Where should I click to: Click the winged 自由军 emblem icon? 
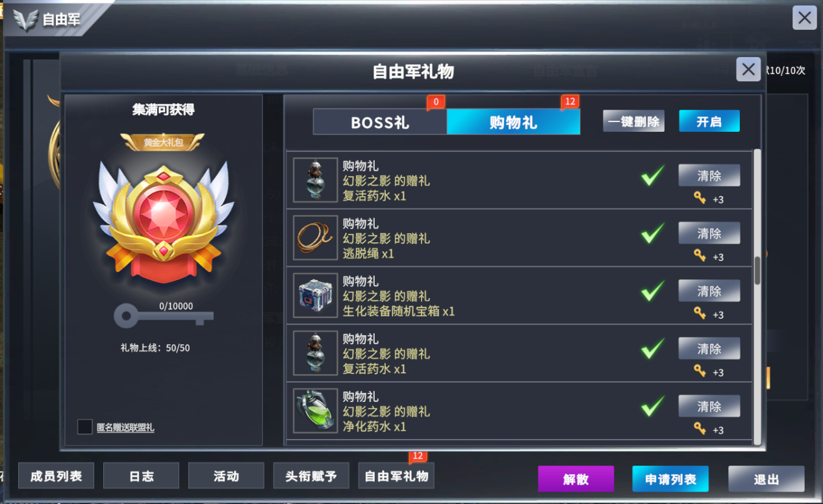pyautogui.click(x=27, y=19)
